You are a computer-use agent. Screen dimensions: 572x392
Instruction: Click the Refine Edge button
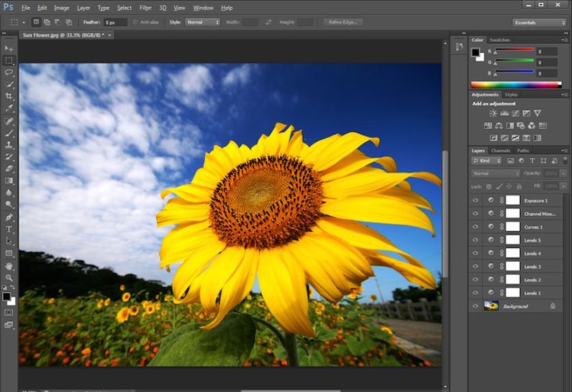(343, 22)
